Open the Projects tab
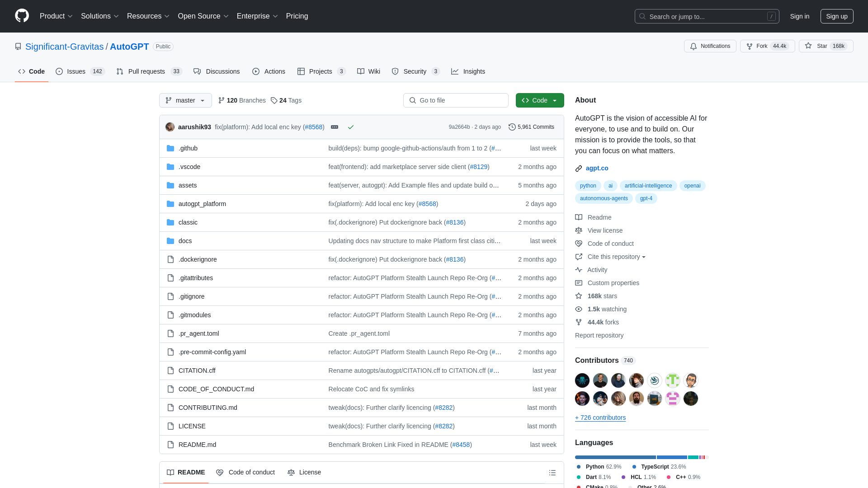Screen dimensions: 868x488 pos(321,71)
